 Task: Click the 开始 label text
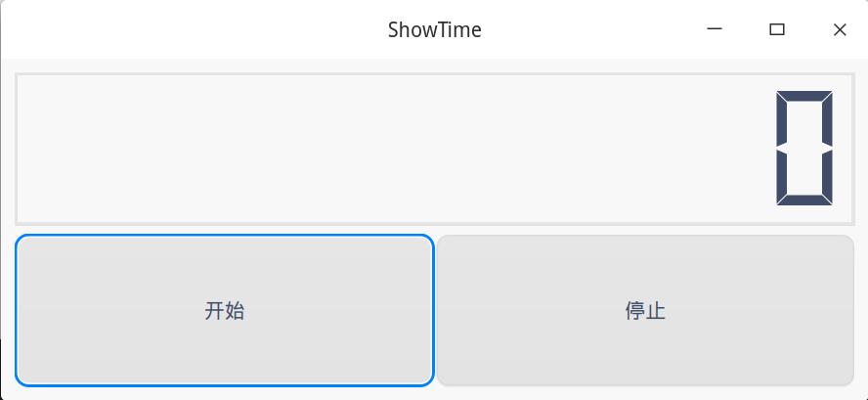point(224,311)
